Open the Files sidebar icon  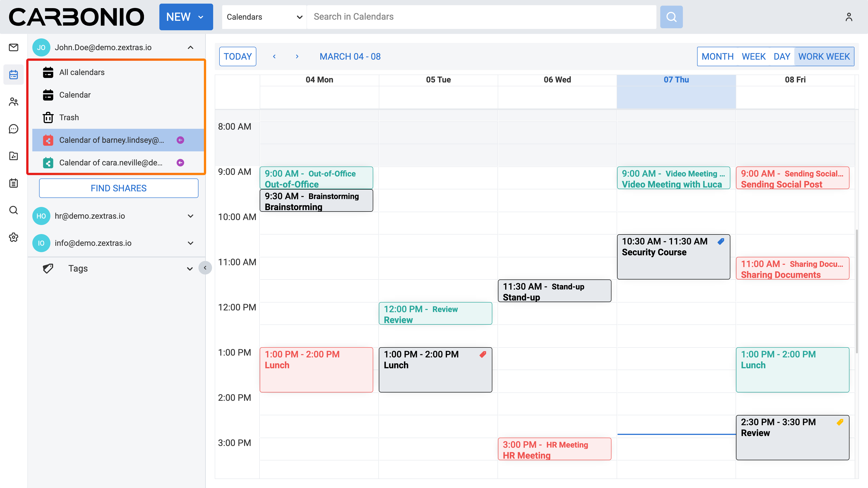pos(14,156)
